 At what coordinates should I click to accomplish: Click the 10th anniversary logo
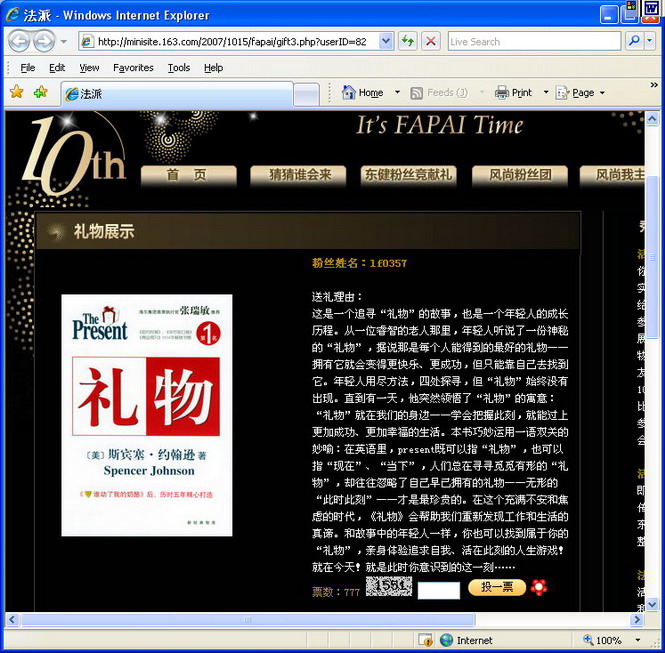pyautogui.click(x=72, y=157)
